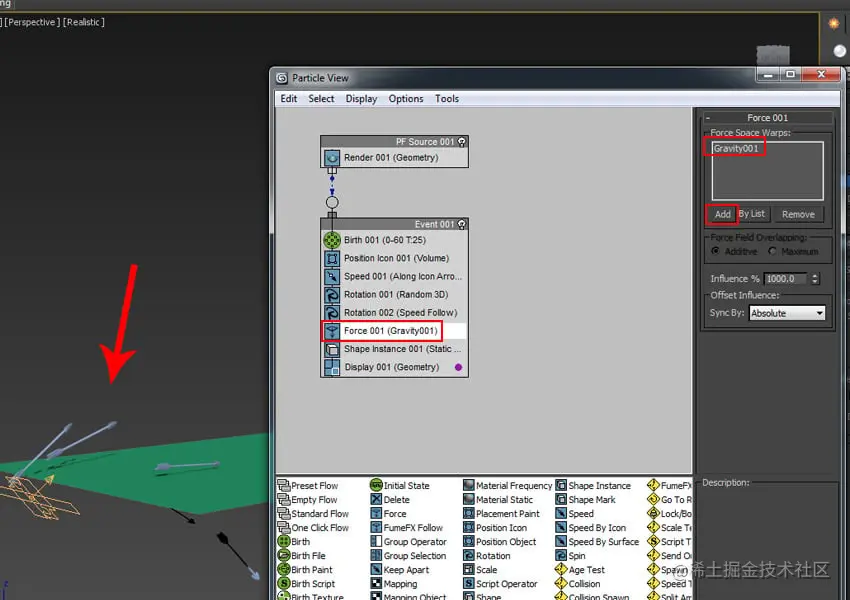The image size is (850, 600).
Task: Select Speed By Icon in the depot
Action: coord(590,528)
